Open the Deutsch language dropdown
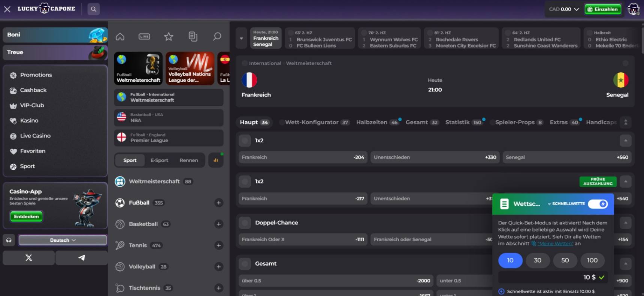 click(63, 240)
